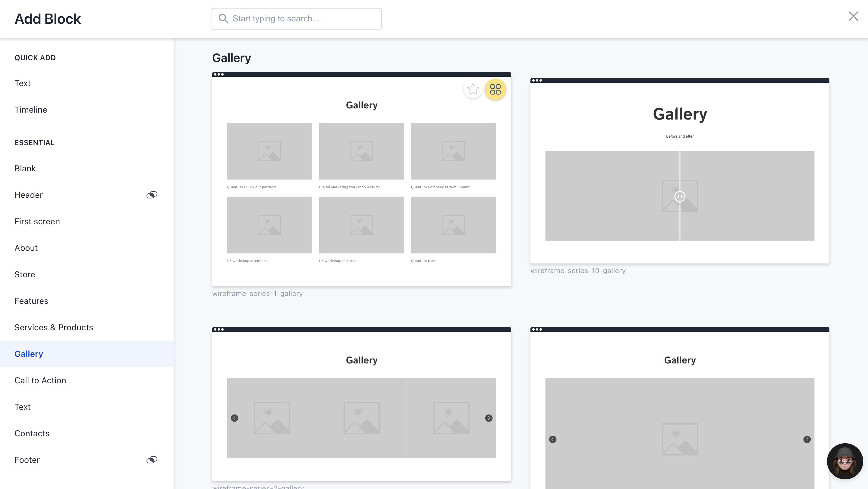Open the Call to Action category
The height and width of the screenshot is (489, 868).
86,380
